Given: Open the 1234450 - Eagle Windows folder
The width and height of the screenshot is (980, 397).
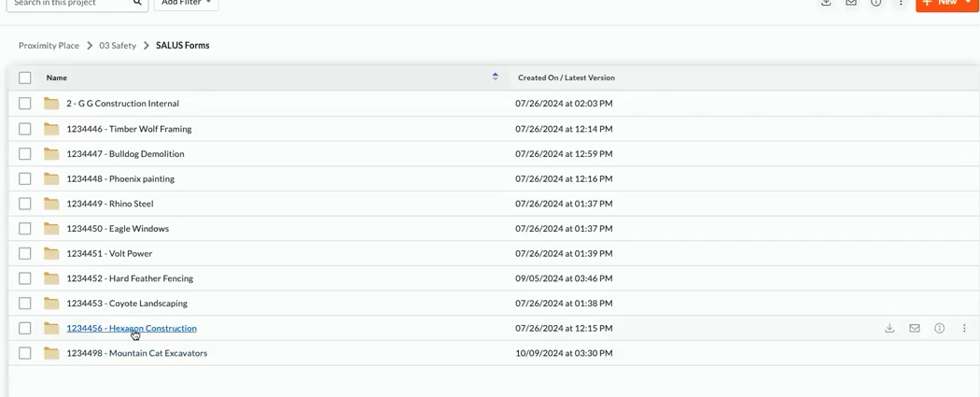Looking at the screenshot, I should (x=118, y=229).
